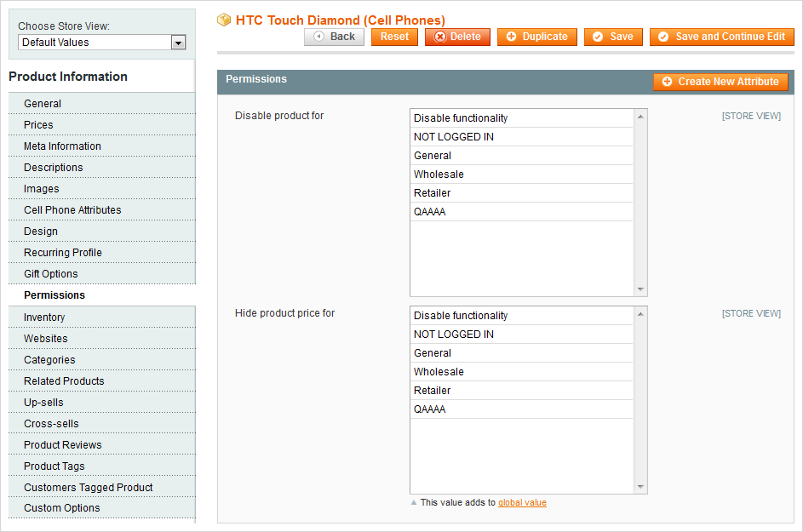Select Disable functionality in Disable product for

click(x=522, y=118)
